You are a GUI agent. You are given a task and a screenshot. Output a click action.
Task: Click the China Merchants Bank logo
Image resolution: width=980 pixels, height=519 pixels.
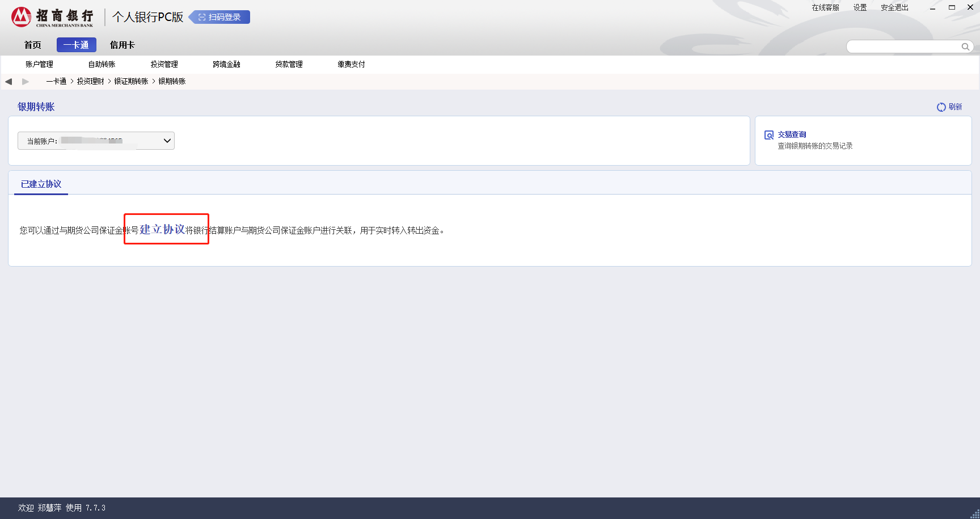[x=52, y=17]
